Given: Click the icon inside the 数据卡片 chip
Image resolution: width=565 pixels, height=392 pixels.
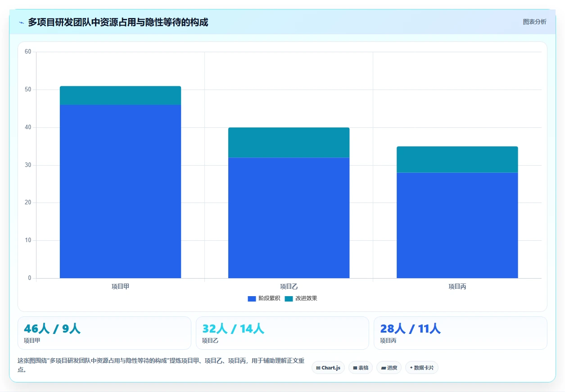Looking at the screenshot, I should point(411,368).
